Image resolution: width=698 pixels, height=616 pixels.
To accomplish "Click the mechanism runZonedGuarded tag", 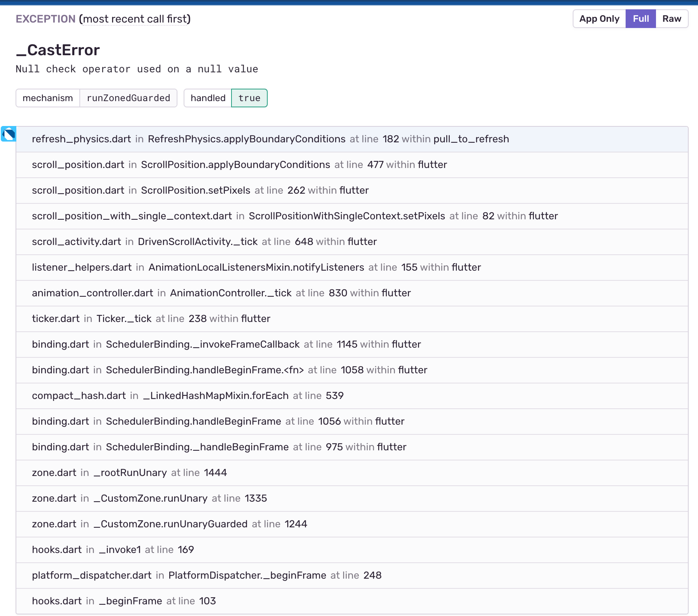I will click(x=96, y=98).
